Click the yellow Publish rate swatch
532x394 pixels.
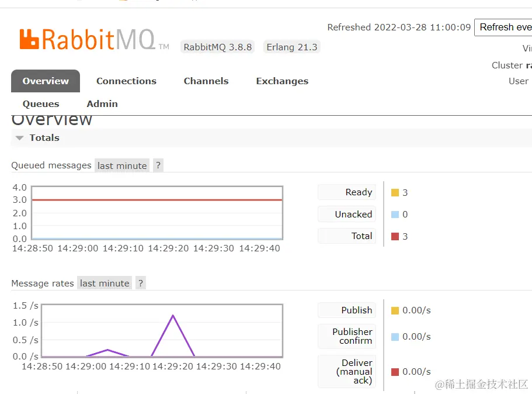[395, 310]
